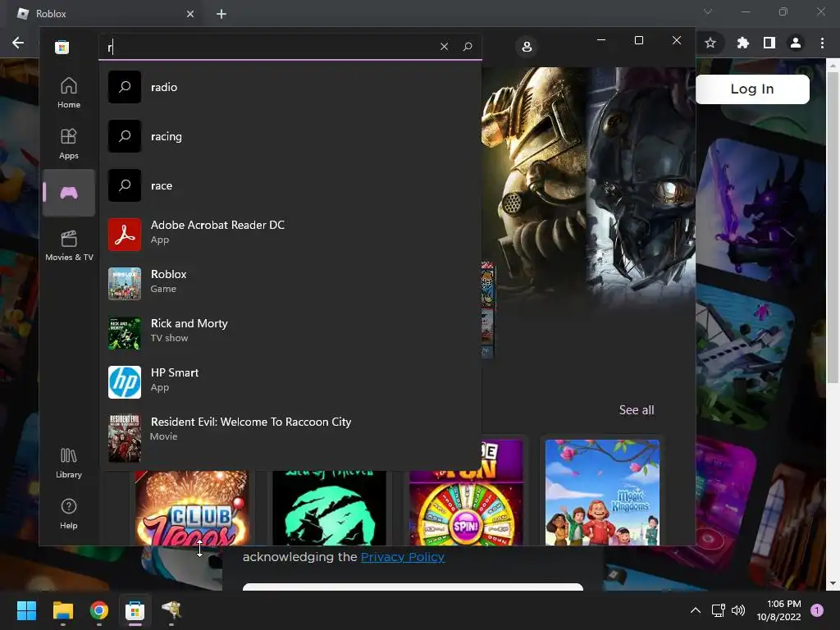The width and height of the screenshot is (840, 630).
Task: Click Log In on Roblox page
Action: (x=752, y=89)
